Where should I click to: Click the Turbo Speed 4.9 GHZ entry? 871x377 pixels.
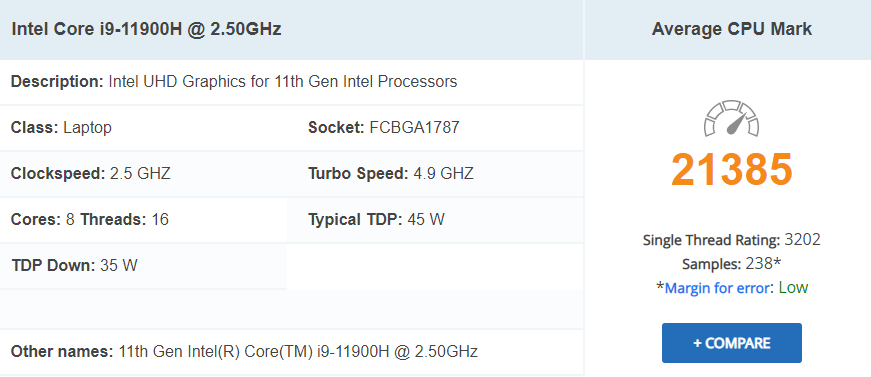coord(391,174)
